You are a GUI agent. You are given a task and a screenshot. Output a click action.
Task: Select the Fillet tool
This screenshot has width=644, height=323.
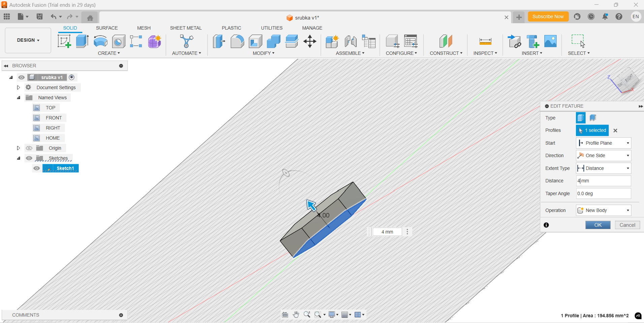coord(237,41)
